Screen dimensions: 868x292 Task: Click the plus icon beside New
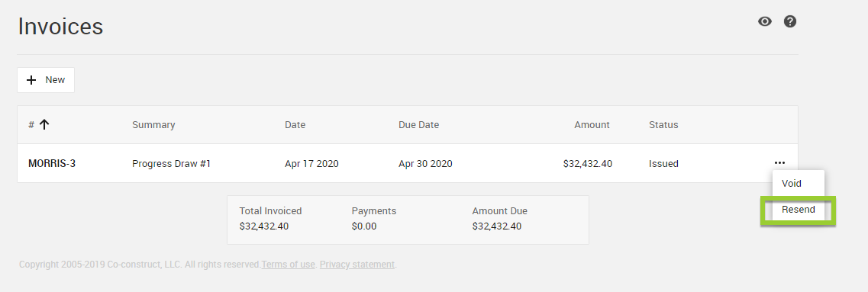(x=31, y=80)
